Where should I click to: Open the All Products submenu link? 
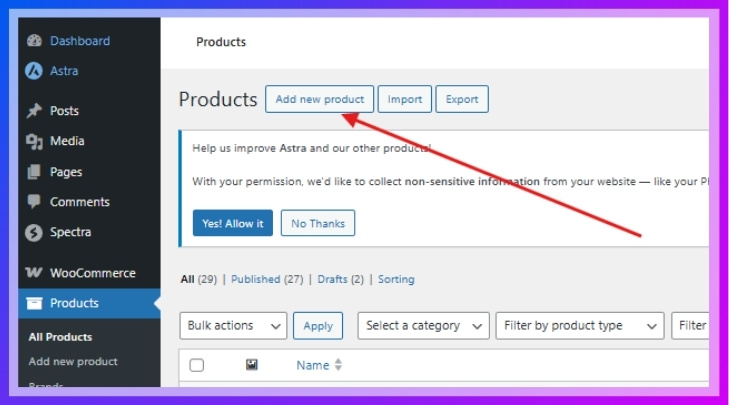pyautogui.click(x=60, y=337)
